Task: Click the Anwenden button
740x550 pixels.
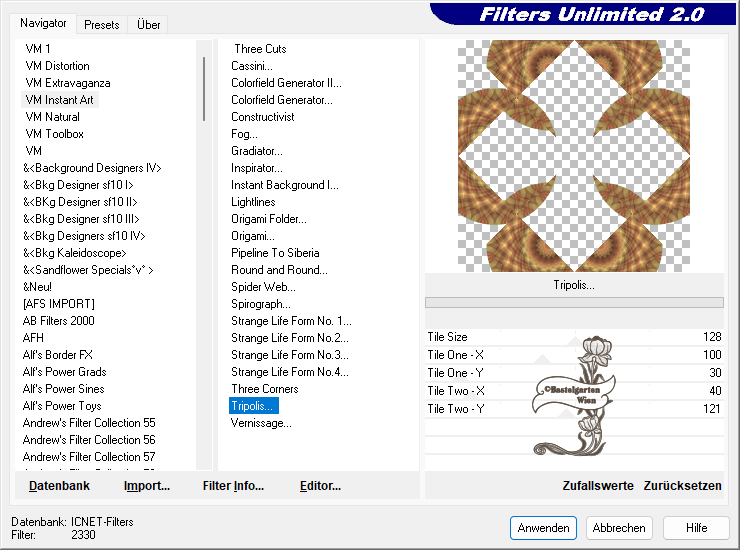Action: (x=543, y=528)
